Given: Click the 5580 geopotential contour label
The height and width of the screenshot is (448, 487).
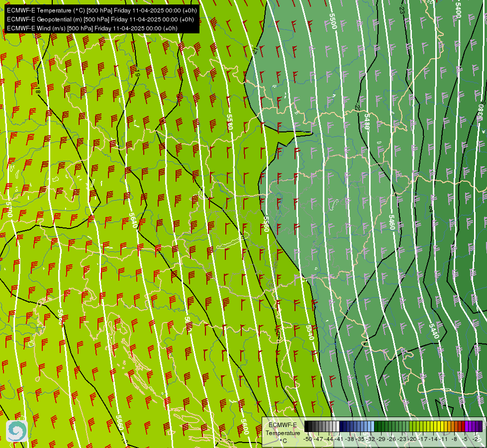Looking at the screenshot, I should point(230,122).
